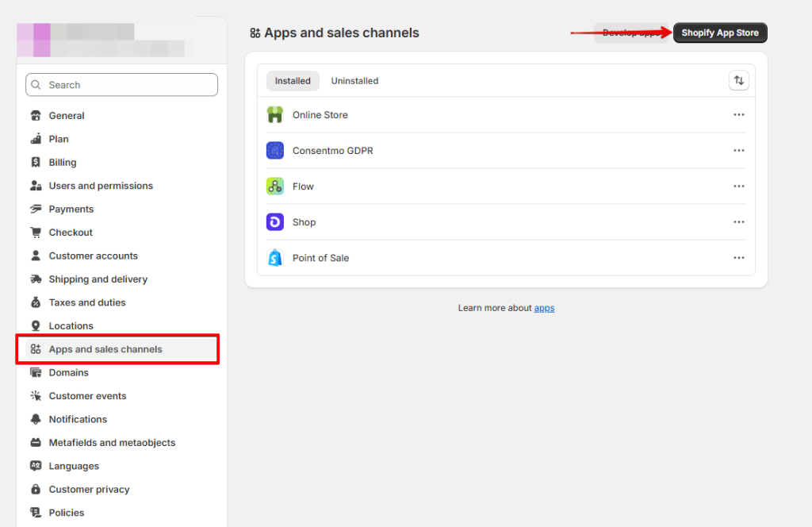812x527 pixels.
Task: Click the sort arrows button in apps list
Action: 739,80
